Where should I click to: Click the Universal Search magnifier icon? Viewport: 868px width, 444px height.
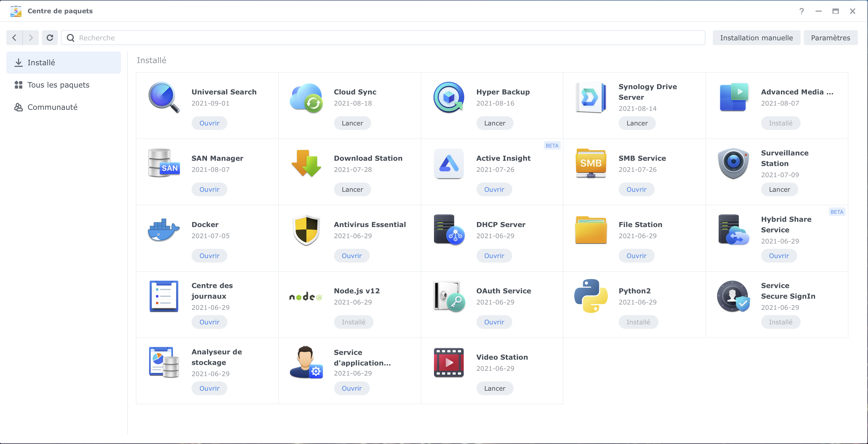point(164,97)
